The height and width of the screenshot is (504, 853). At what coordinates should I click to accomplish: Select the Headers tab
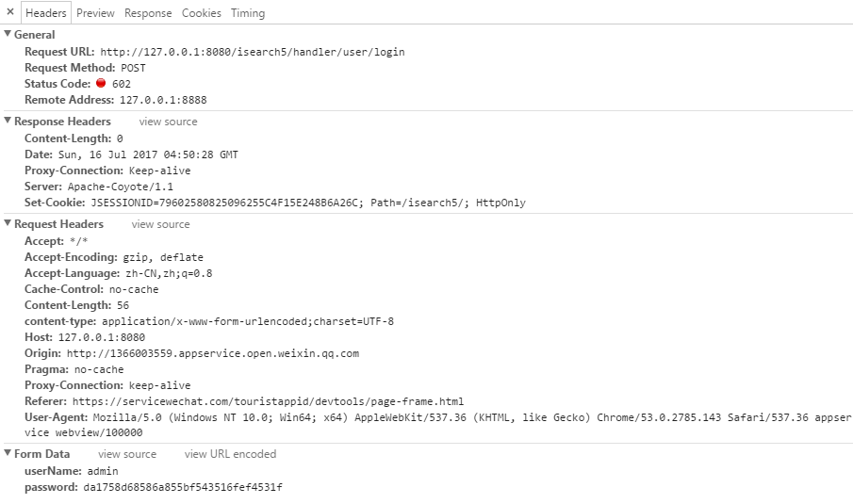click(45, 13)
